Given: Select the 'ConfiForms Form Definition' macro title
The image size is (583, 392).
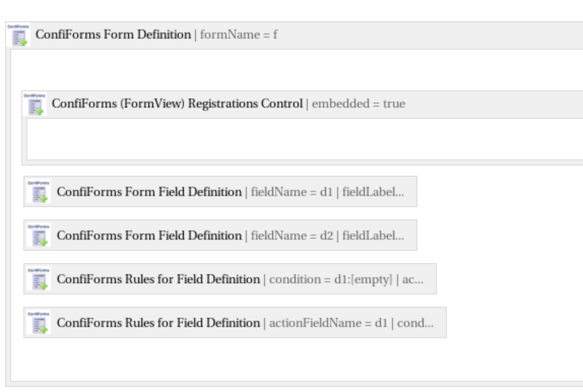Looking at the screenshot, I should coord(113,35).
